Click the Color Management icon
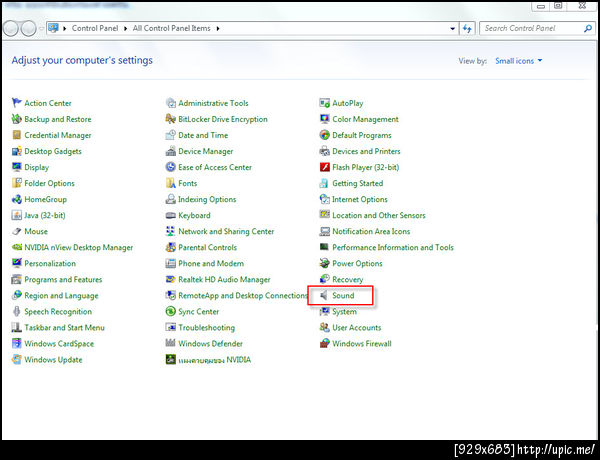 pos(324,119)
